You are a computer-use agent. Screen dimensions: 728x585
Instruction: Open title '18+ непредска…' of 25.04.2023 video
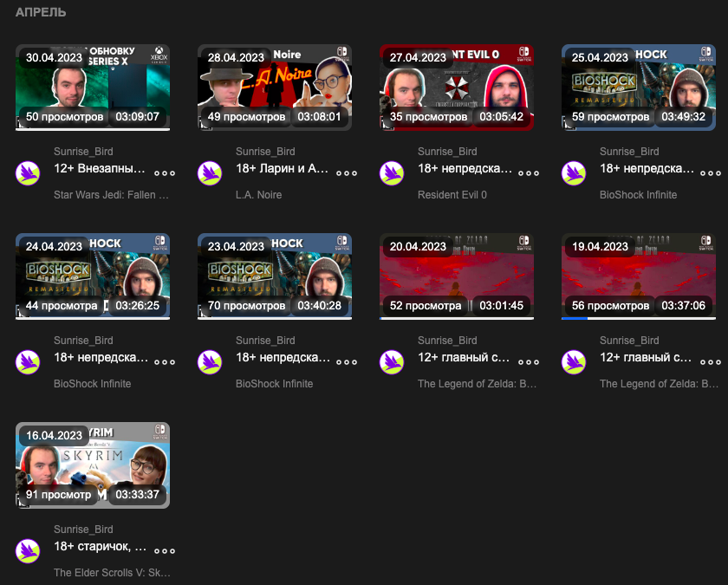point(647,168)
